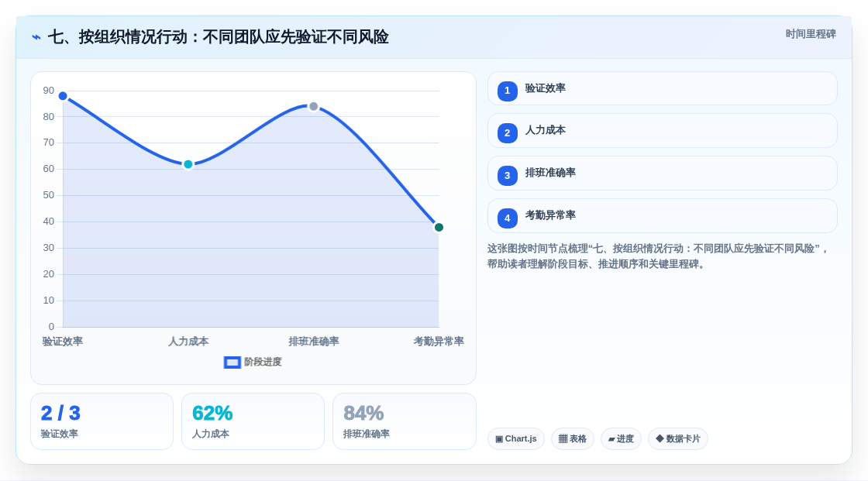The image size is (868, 481).
Task: Click the y-axis value 90
Action: point(49,91)
